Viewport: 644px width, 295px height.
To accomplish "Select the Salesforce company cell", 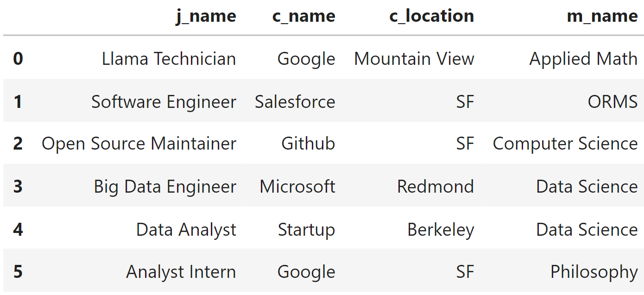I will point(295,101).
